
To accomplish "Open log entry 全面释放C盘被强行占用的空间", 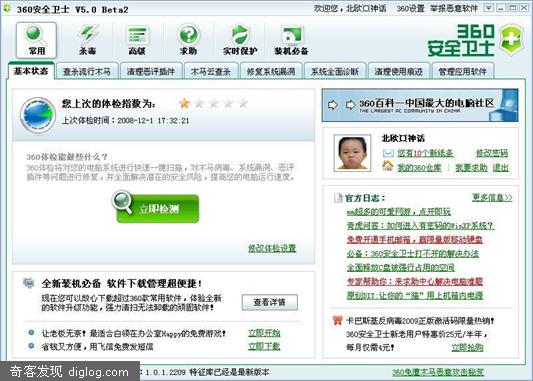I will click(x=400, y=267).
